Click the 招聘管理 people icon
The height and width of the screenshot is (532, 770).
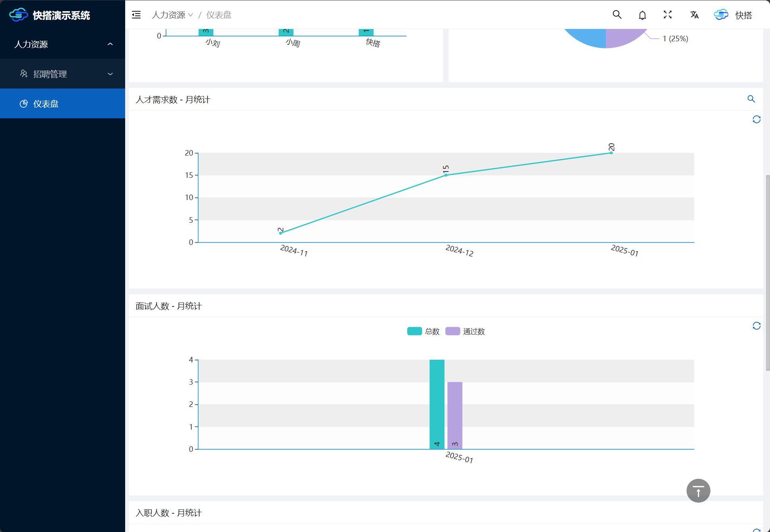coord(24,73)
